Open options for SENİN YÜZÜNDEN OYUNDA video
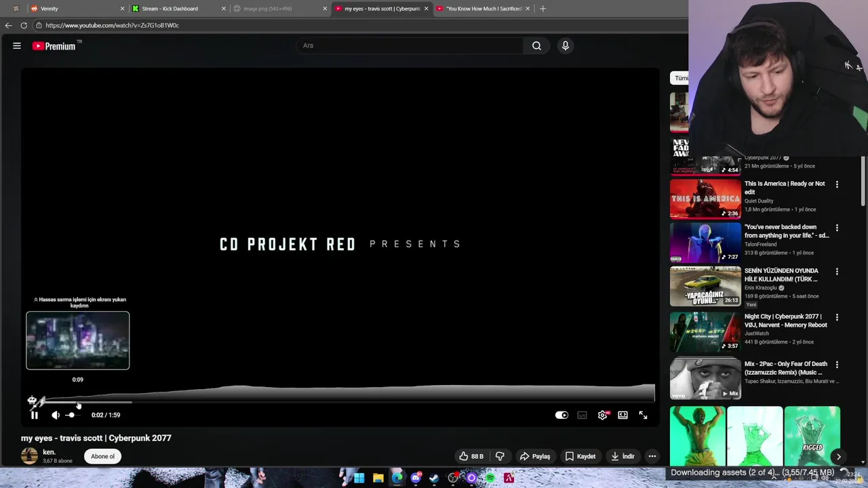 click(837, 271)
